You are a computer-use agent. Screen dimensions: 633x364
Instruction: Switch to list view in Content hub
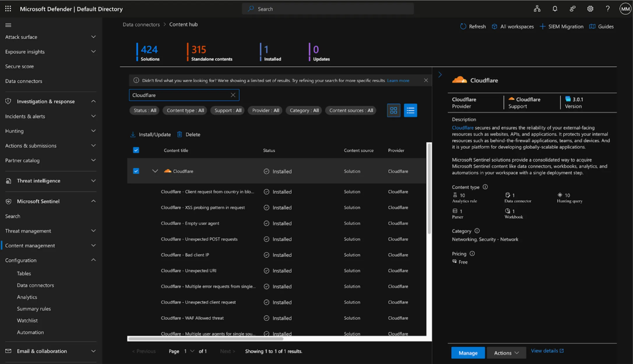point(410,110)
